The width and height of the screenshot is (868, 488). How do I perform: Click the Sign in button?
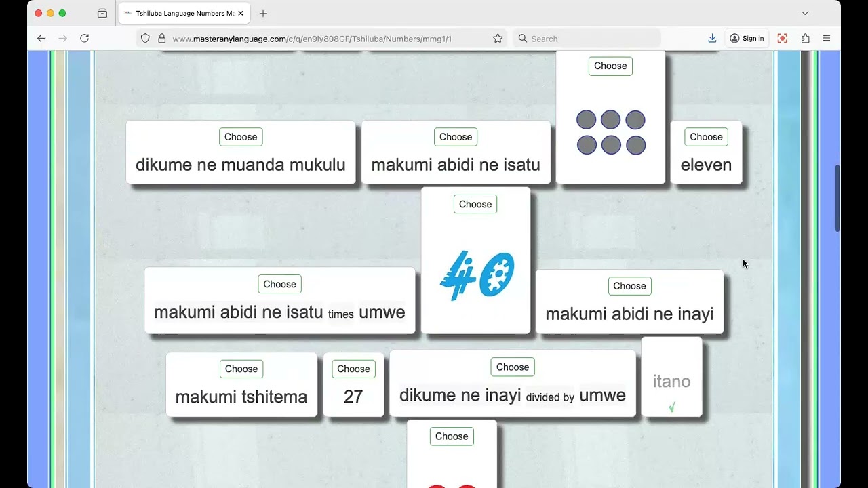pyautogui.click(x=747, y=39)
